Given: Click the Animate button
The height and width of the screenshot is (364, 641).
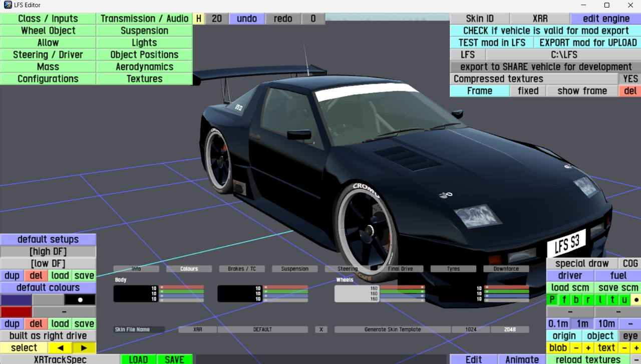Looking at the screenshot, I should pos(522,359).
